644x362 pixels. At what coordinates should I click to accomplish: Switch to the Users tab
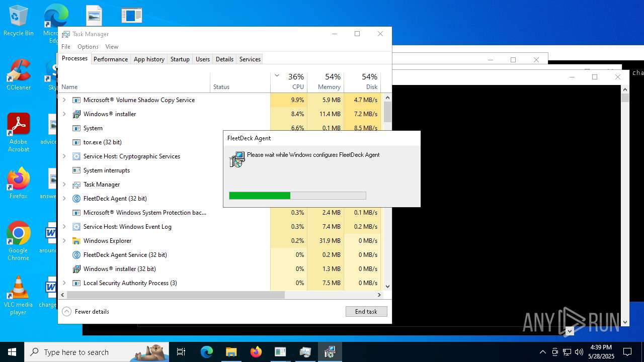click(x=203, y=59)
